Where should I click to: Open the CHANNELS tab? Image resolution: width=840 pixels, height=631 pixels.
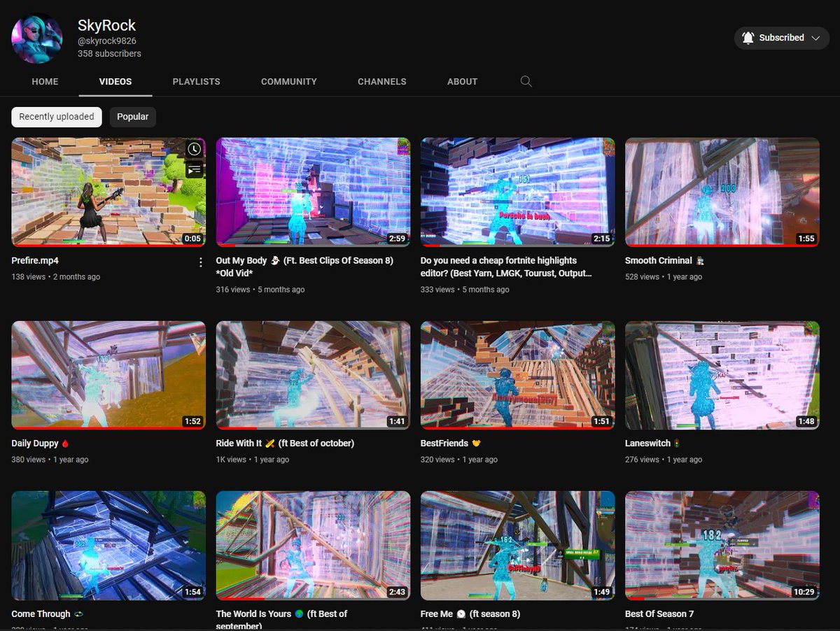(x=382, y=82)
